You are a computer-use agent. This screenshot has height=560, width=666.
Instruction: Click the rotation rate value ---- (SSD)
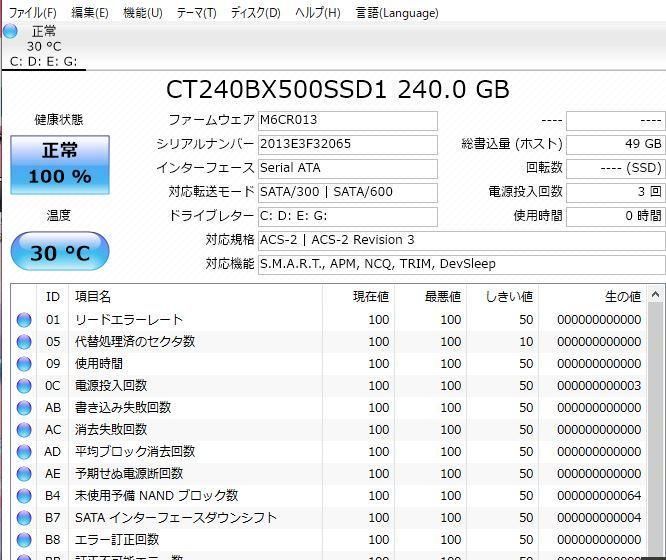point(615,168)
